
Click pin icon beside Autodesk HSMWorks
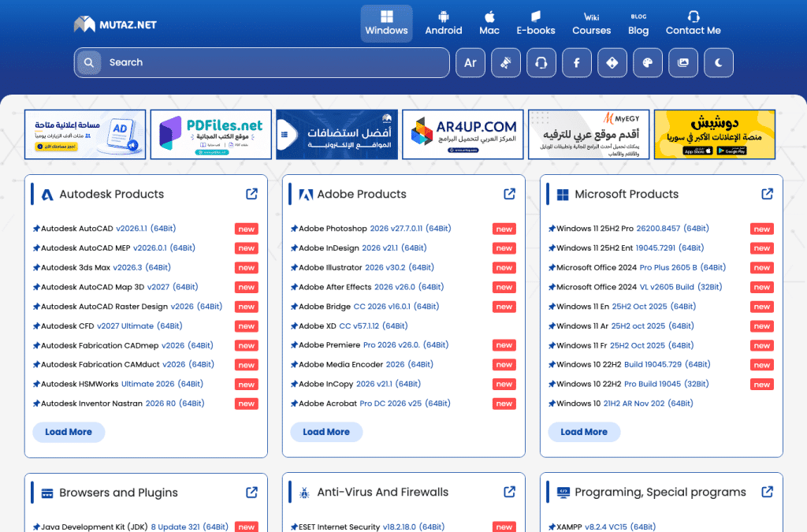coord(36,385)
